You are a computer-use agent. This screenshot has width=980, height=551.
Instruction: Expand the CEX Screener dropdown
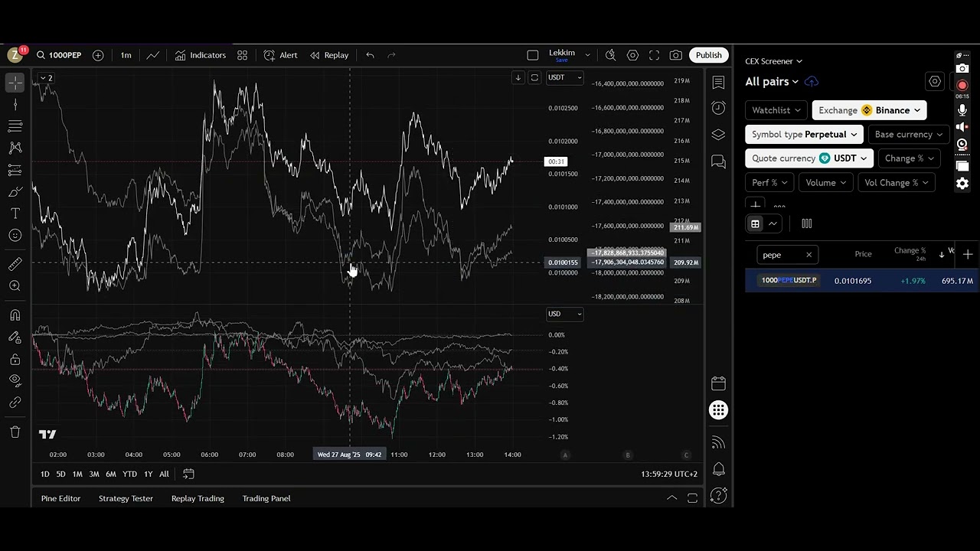click(773, 61)
